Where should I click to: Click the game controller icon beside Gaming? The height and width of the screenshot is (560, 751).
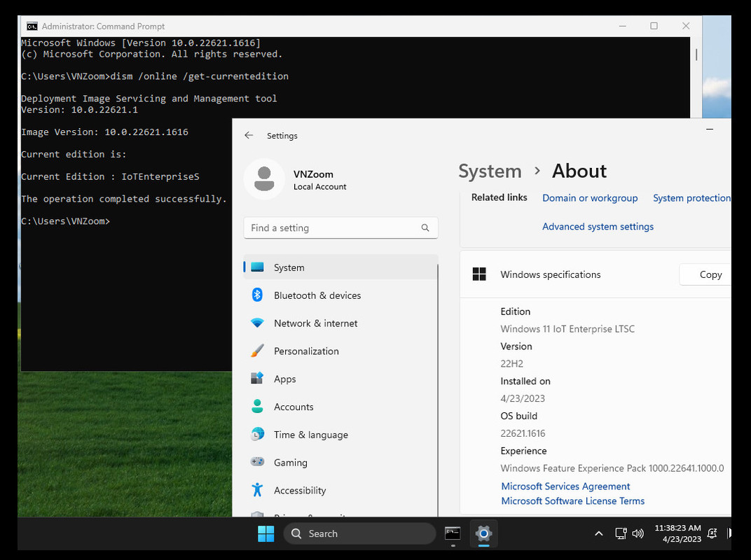pos(257,461)
